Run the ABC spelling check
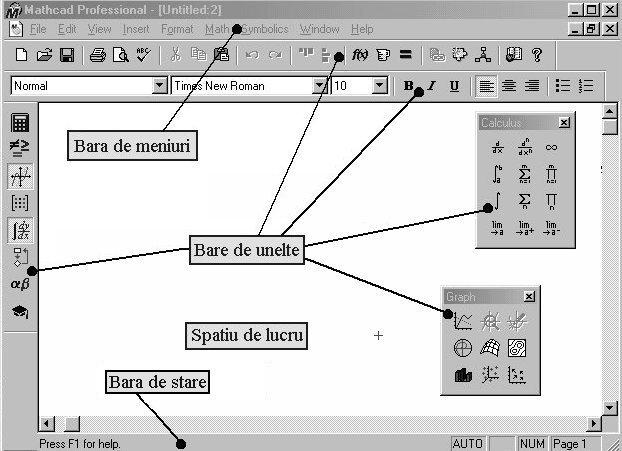Screen dimensions: 622x451 [x=143, y=55]
